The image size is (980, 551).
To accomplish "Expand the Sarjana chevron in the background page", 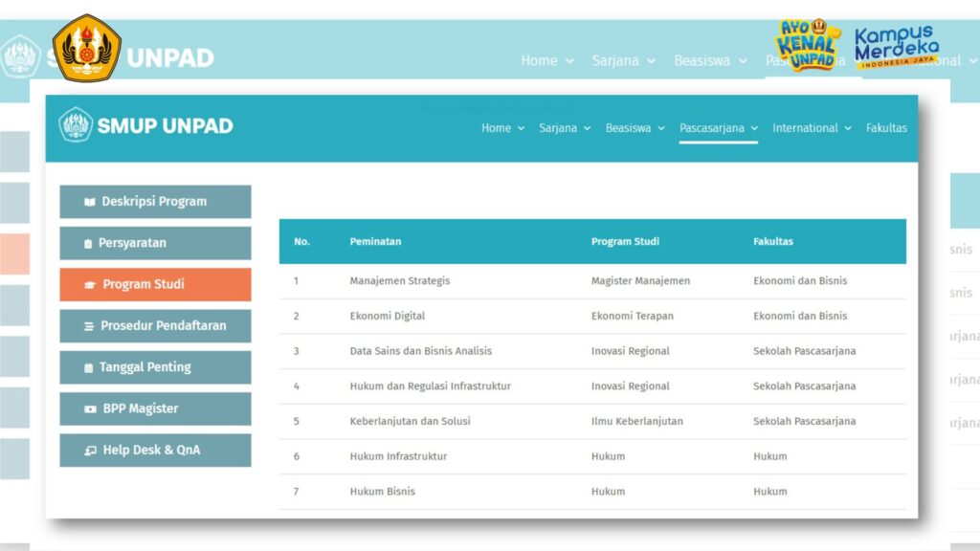I will pyautogui.click(x=651, y=61).
